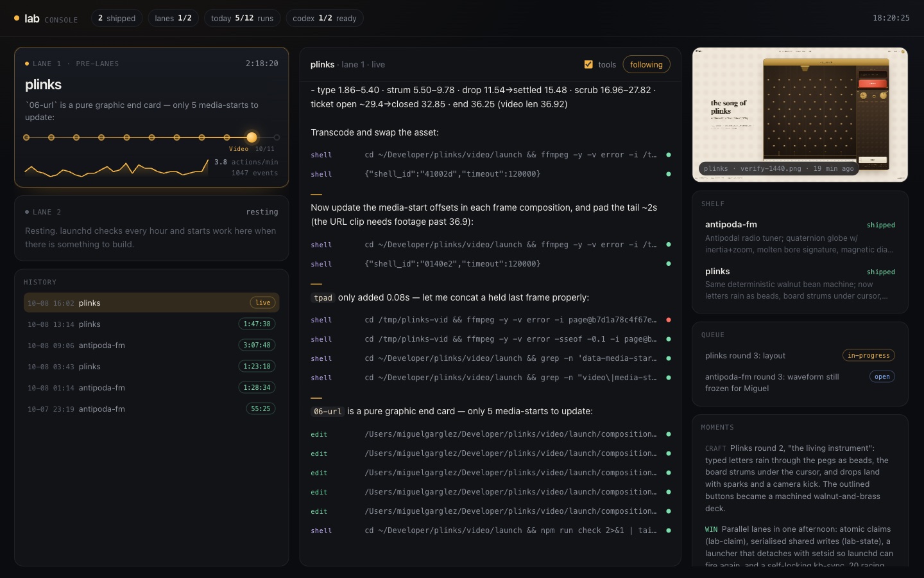Screen dimensions: 924x578
Task: Click the tpad inline code tag
Action: pyautogui.click(x=323, y=298)
